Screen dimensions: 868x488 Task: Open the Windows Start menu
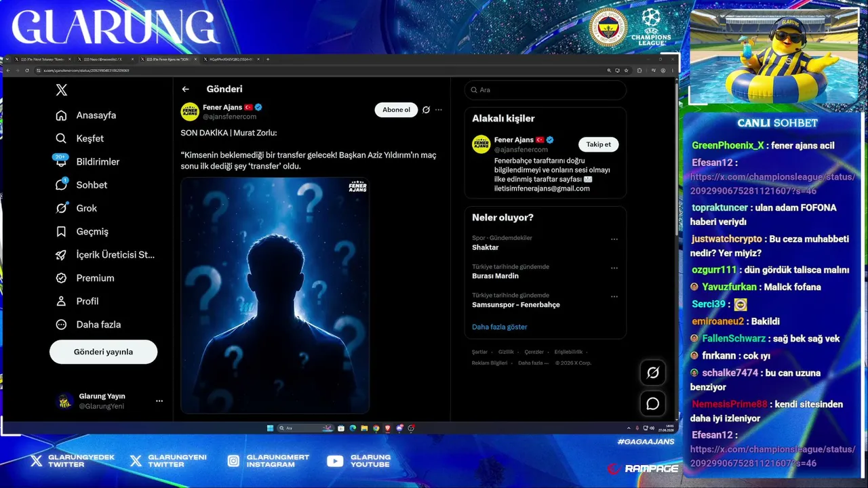click(270, 428)
